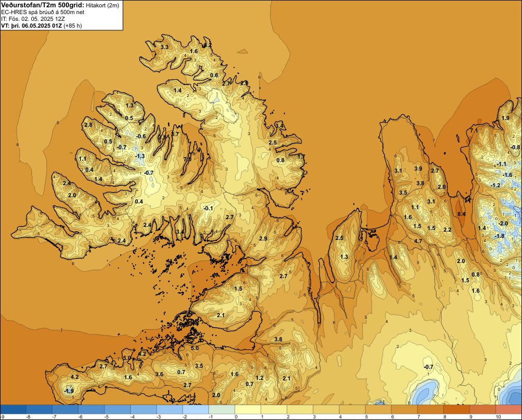Click the 'Hitakort (2m)' label

click(x=102, y=5)
